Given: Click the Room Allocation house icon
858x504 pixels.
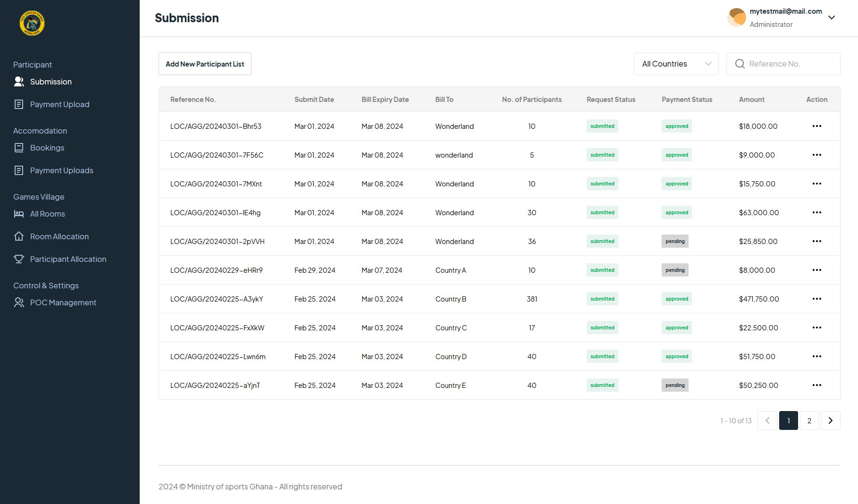Looking at the screenshot, I should [x=19, y=236].
